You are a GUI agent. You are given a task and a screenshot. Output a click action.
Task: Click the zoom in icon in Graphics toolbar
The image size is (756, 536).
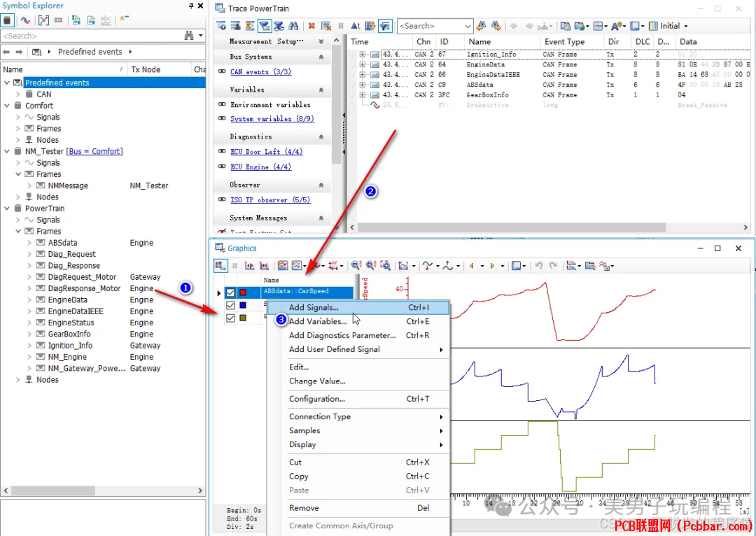370,266
